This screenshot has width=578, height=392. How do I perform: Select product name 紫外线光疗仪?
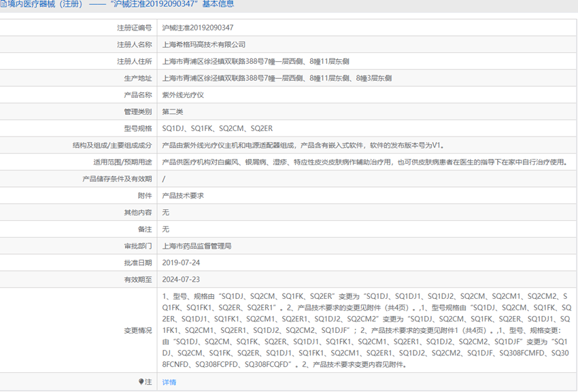[x=183, y=95]
